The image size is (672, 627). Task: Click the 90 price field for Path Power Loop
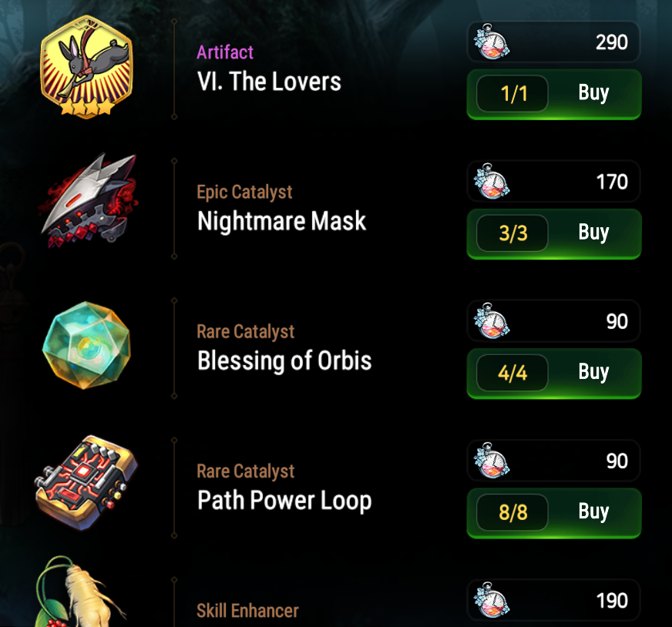click(554, 461)
